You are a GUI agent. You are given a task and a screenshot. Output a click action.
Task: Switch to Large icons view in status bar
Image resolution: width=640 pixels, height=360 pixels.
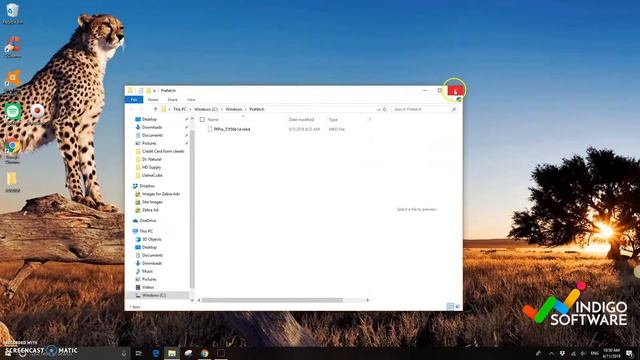pos(458,307)
